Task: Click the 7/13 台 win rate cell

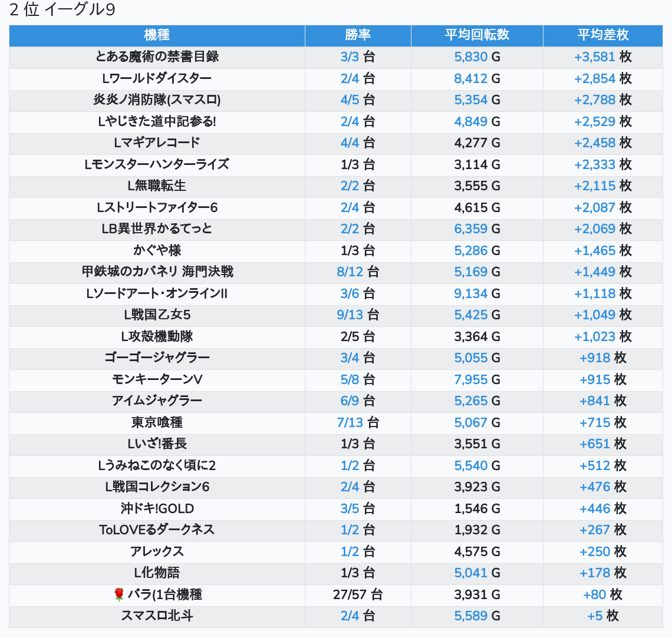Action: click(x=358, y=423)
